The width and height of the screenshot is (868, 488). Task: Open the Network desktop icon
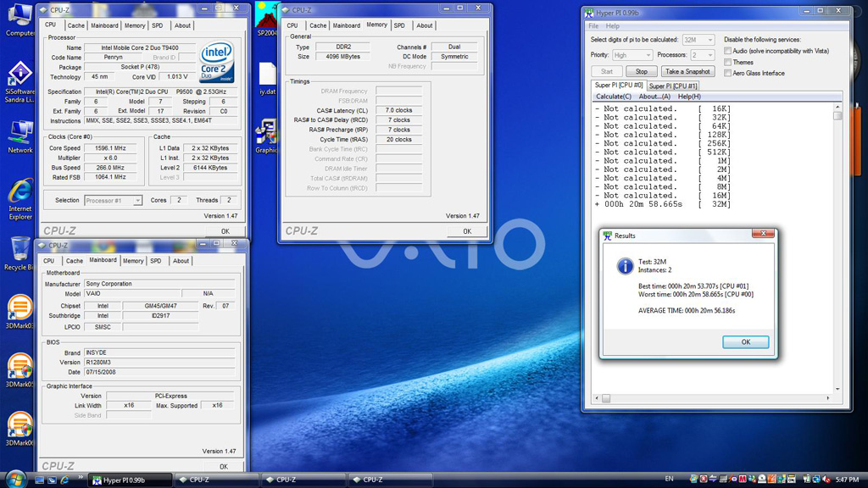[x=20, y=136]
